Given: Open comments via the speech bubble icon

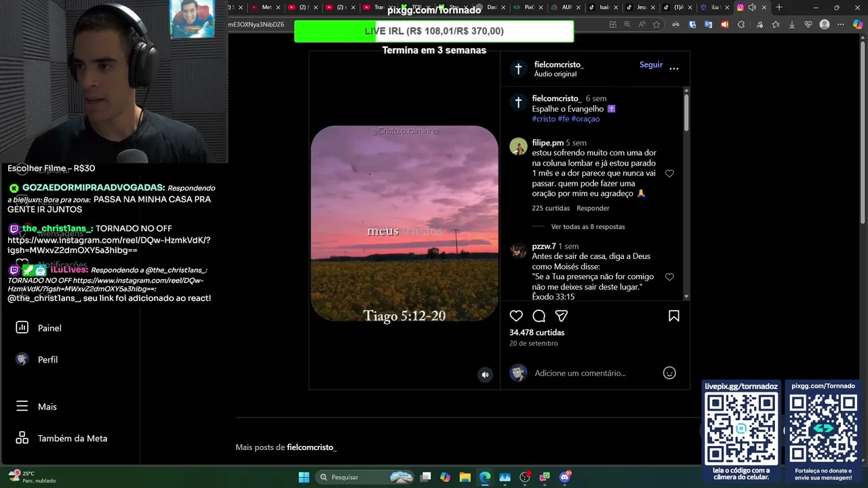Looking at the screenshot, I should (539, 316).
